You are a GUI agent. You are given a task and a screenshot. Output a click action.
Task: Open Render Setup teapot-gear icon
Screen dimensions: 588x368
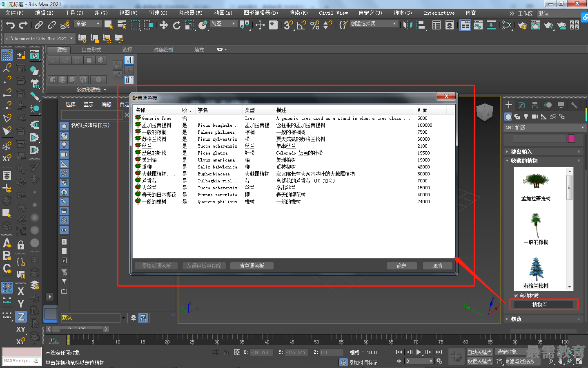(522, 25)
